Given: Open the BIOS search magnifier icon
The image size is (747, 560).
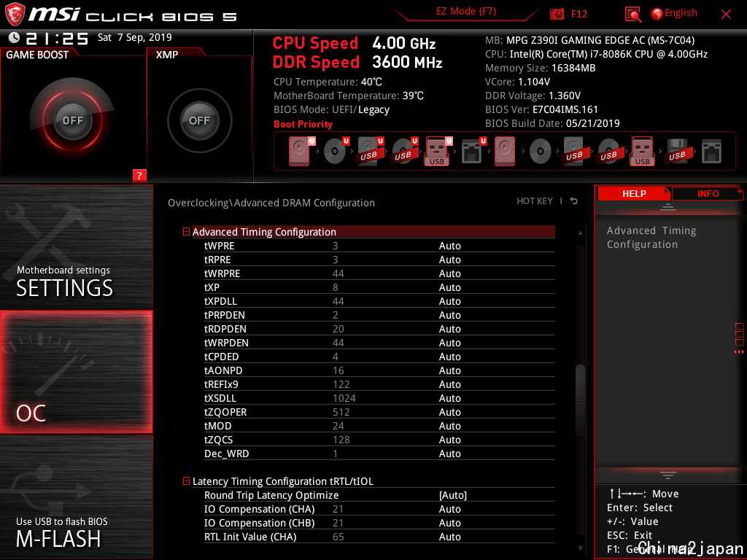Looking at the screenshot, I should 633,15.
